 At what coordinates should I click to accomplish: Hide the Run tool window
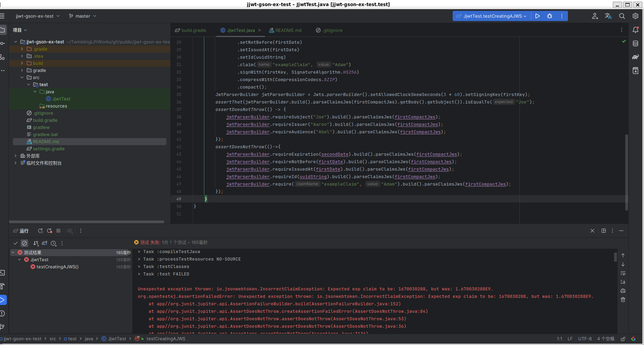pyautogui.click(x=621, y=231)
